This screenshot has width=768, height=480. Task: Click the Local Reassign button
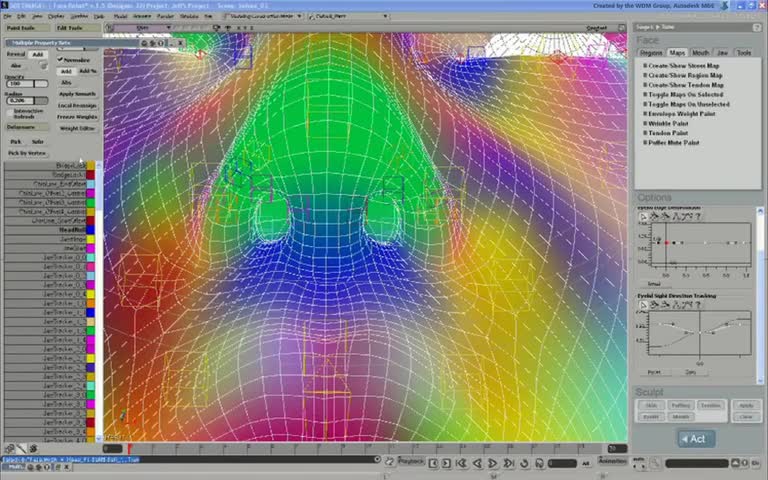pos(77,105)
